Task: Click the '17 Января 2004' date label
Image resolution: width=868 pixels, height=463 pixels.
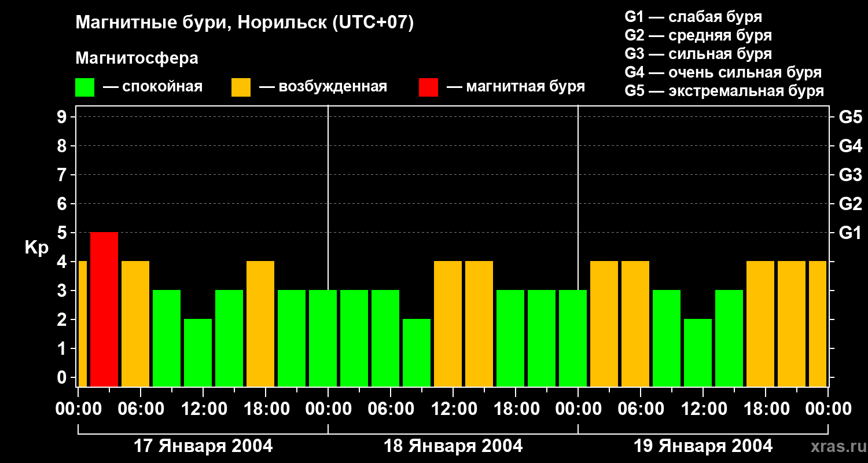Action: [203, 446]
